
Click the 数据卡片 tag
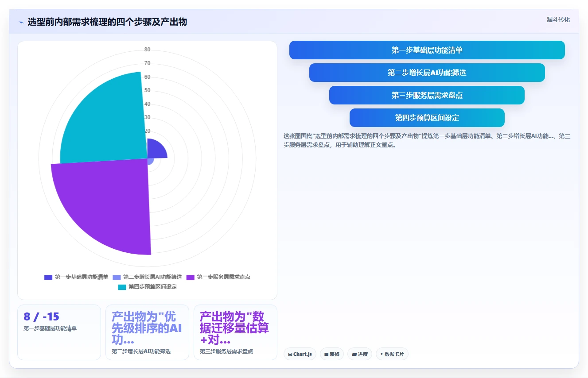tap(392, 354)
